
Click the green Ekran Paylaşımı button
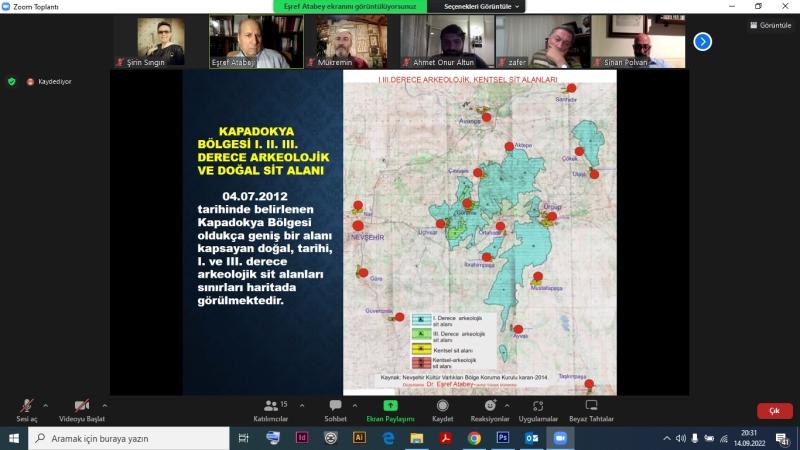tap(390, 408)
